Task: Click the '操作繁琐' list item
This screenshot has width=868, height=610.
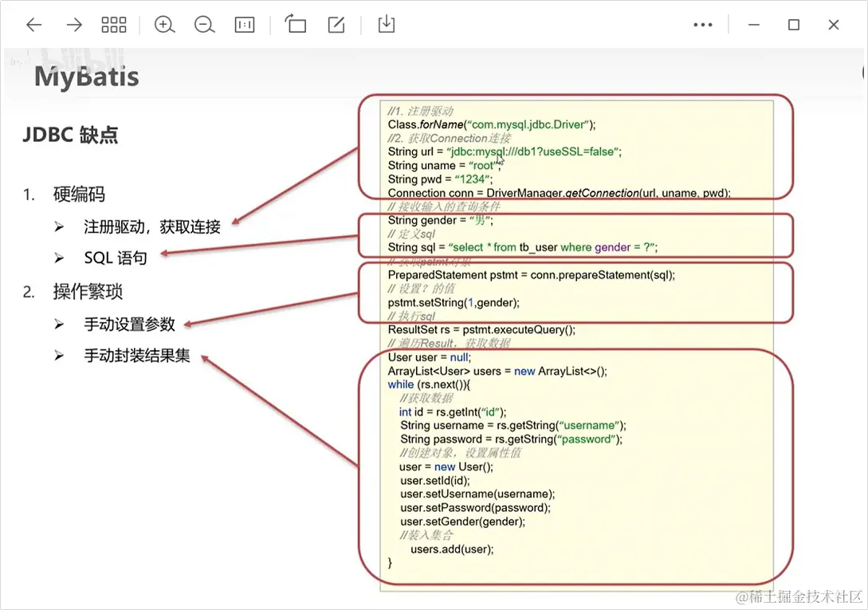Action: 88,291
